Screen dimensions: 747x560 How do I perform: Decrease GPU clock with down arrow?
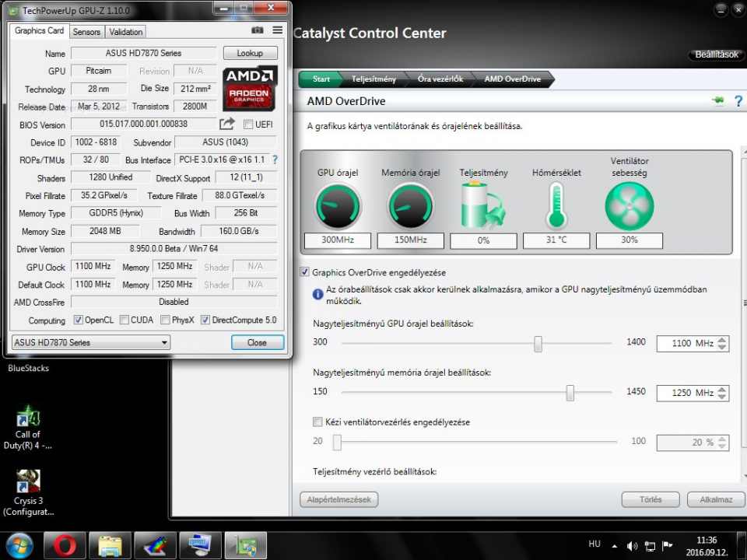click(722, 347)
